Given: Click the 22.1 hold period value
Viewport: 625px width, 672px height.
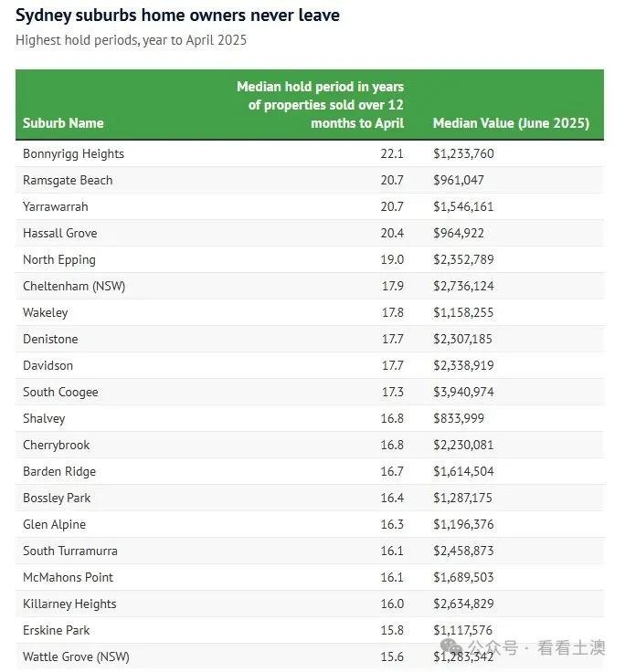Looking at the screenshot, I should pos(392,153).
